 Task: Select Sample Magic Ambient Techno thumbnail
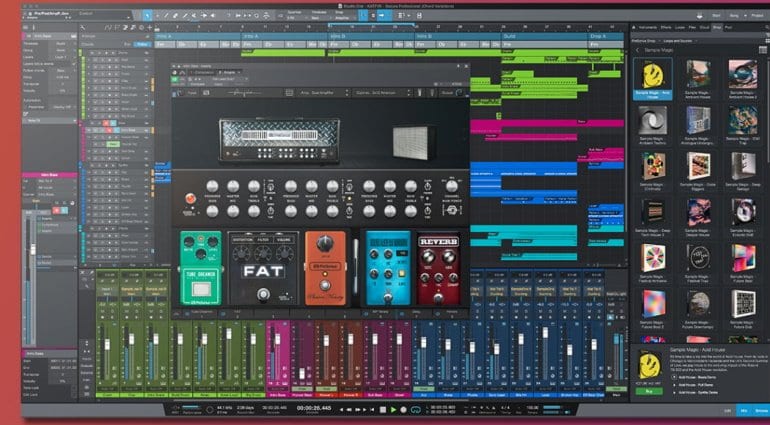(x=652, y=120)
